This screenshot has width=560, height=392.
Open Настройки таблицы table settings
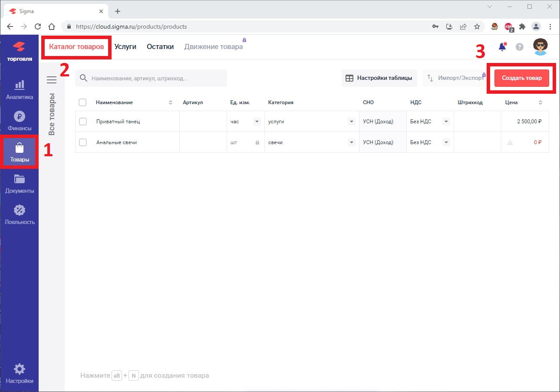(379, 78)
